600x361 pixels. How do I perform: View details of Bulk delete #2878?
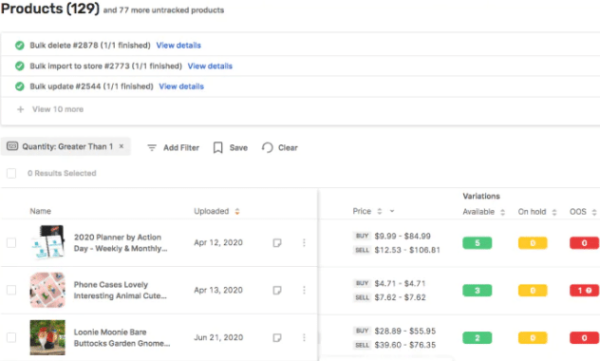click(x=179, y=46)
